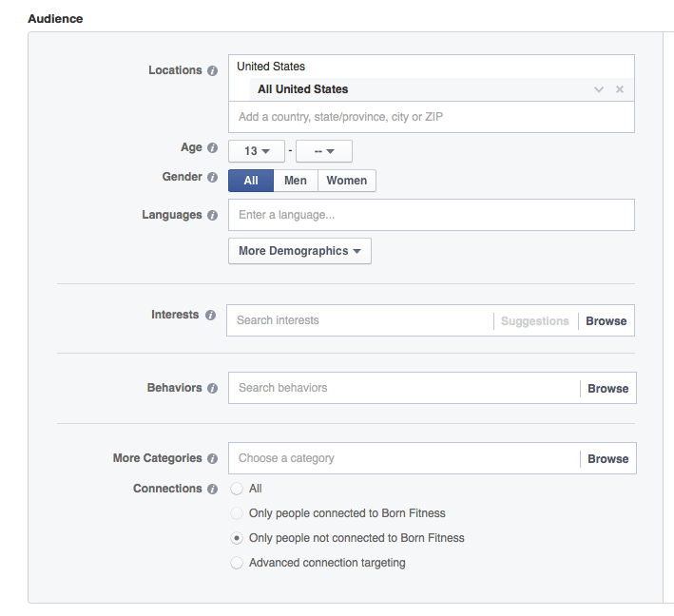674x616 pixels.
Task: Select Men gender option
Action: [296, 181]
